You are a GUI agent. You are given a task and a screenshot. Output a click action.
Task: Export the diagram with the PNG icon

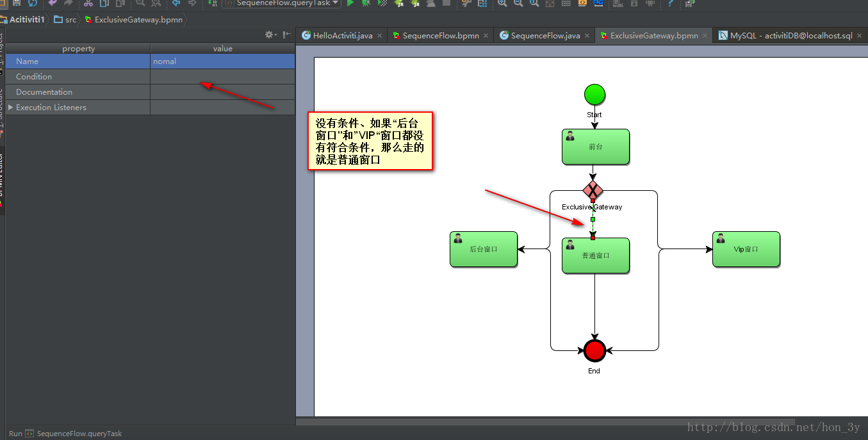click(598, 3)
